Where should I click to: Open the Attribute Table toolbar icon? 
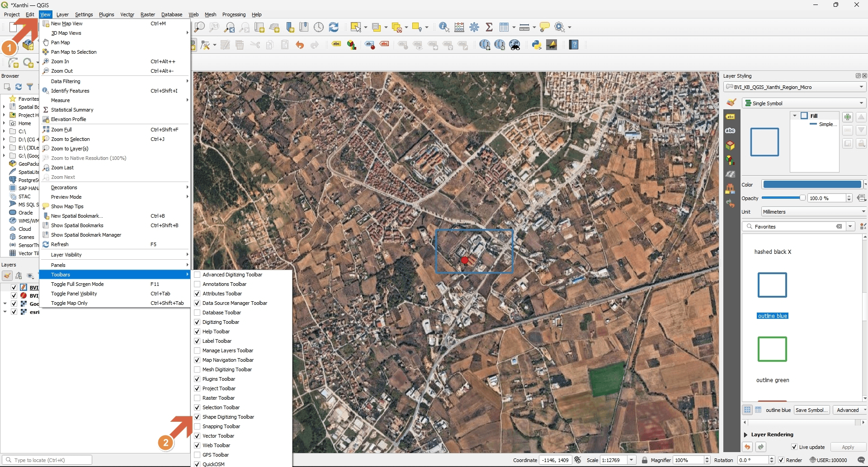click(x=504, y=27)
